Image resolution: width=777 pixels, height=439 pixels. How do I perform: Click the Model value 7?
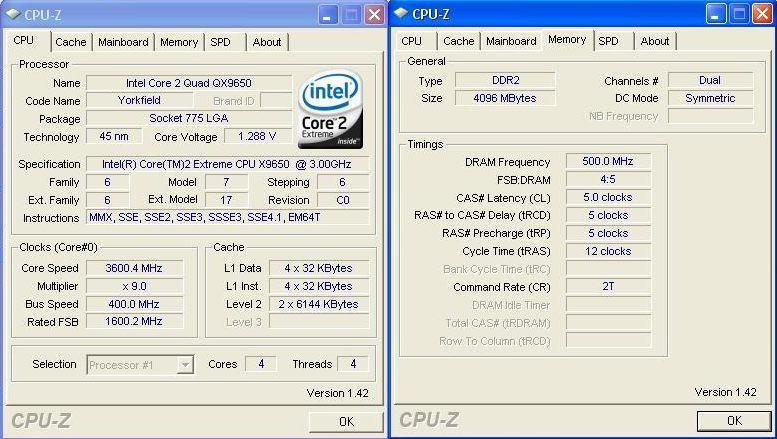226,182
